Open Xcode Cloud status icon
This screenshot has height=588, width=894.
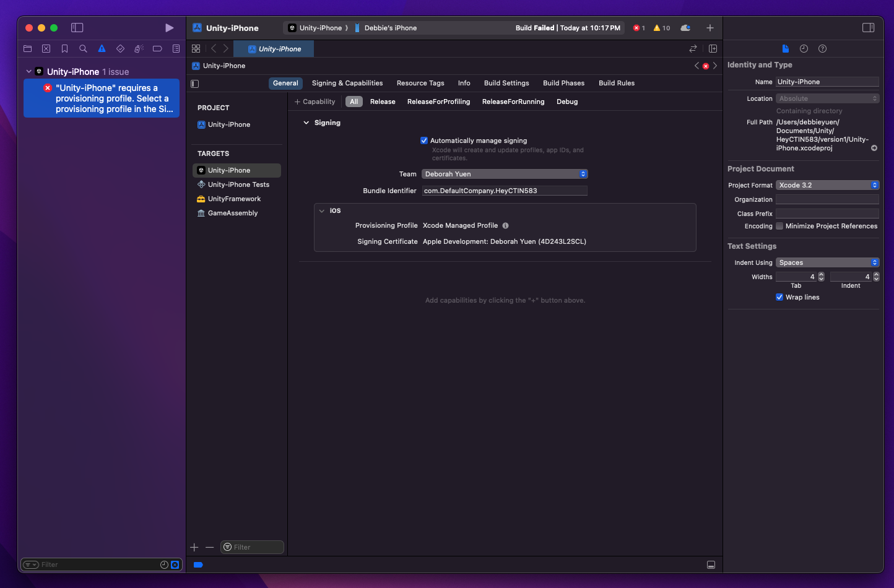685,28
